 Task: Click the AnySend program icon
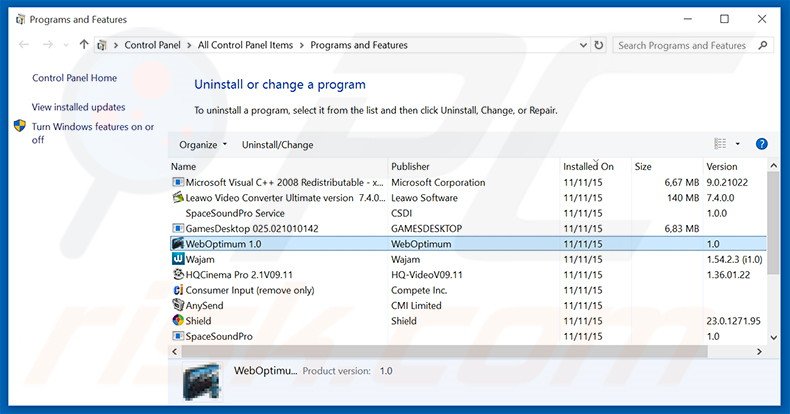178,305
